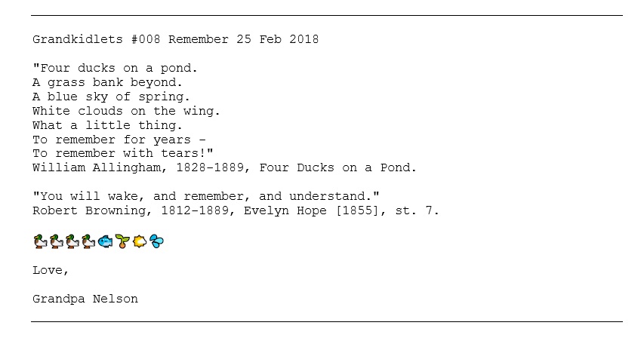Click the heading 'Grandkidlets #008 Remember'
Screen dimensions: 644x347
(x=131, y=39)
